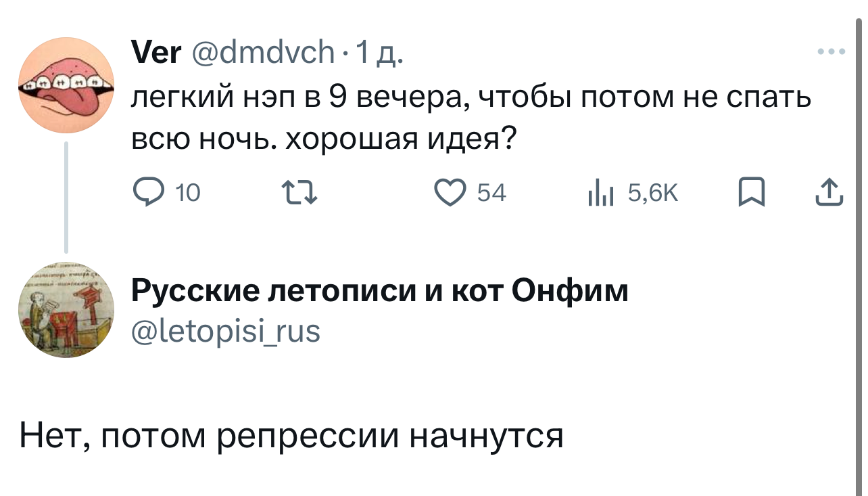Click the "Русские летописи и кот Онфим" name
The width and height of the screenshot is (868, 496).
379,292
